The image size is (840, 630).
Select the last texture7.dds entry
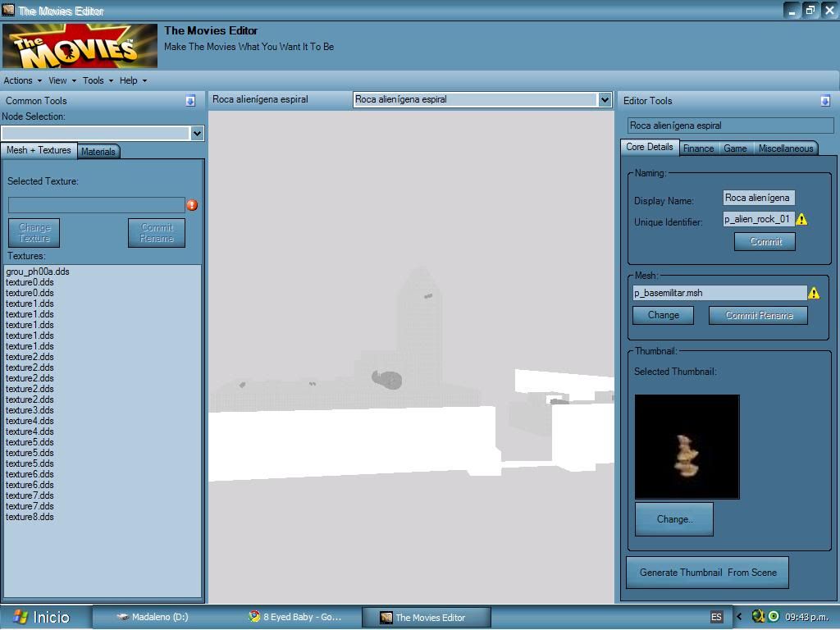click(x=30, y=506)
